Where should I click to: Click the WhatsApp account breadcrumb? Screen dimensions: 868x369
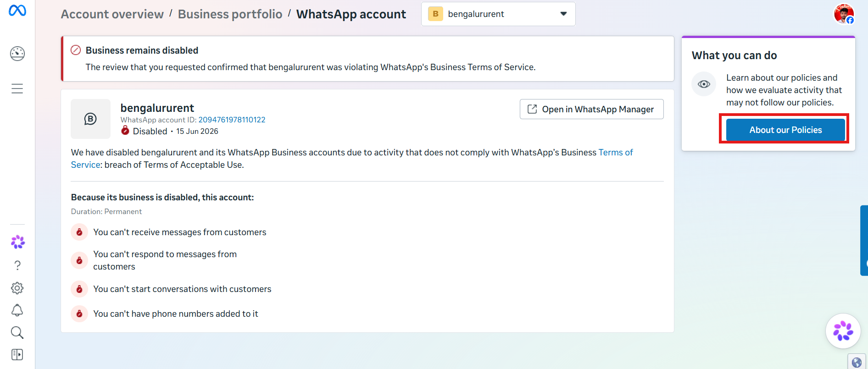351,14
